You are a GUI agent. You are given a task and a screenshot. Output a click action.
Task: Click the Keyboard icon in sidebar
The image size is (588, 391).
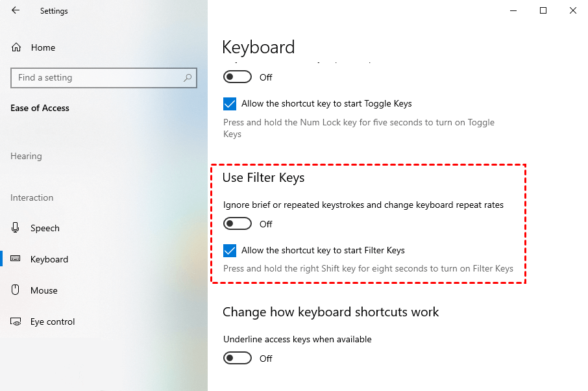coord(16,259)
